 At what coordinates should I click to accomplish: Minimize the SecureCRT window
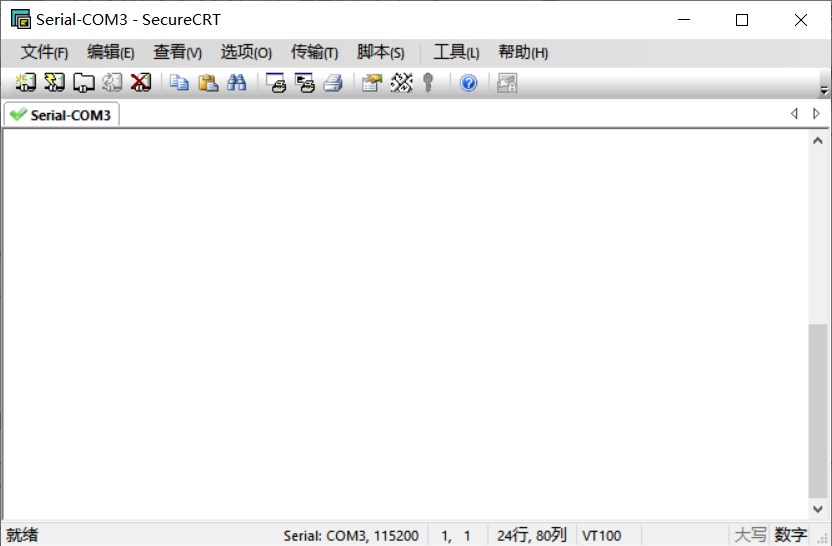[x=684, y=20]
